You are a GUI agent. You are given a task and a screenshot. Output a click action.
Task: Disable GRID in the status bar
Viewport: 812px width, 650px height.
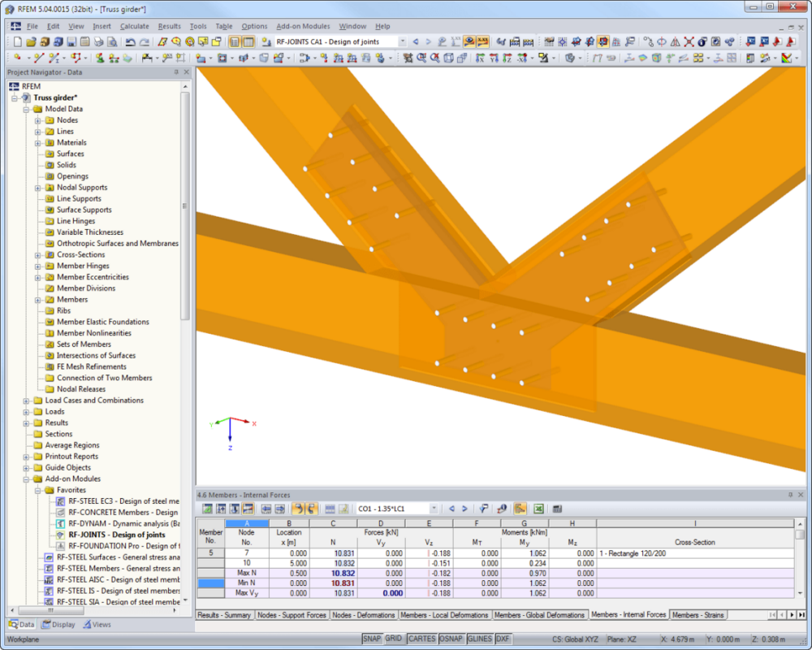tap(394, 639)
